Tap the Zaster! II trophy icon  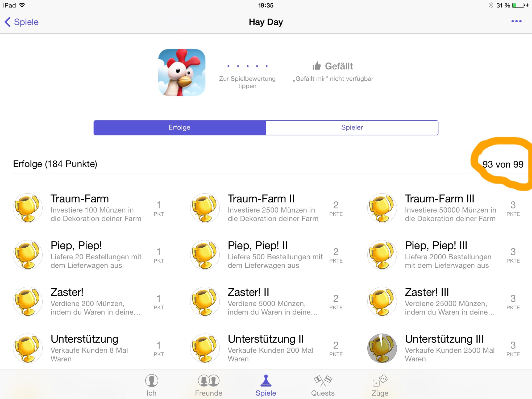click(205, 302)
